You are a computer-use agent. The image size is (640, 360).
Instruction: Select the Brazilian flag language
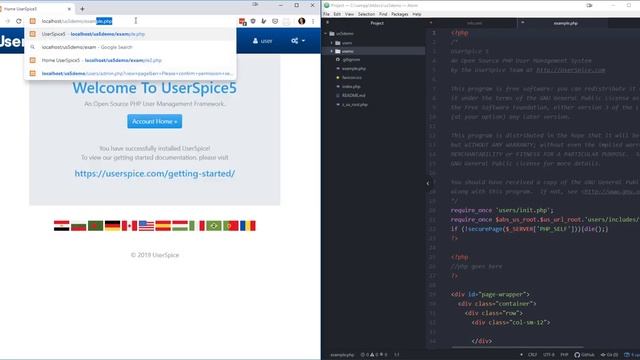[x=214, y=226]
